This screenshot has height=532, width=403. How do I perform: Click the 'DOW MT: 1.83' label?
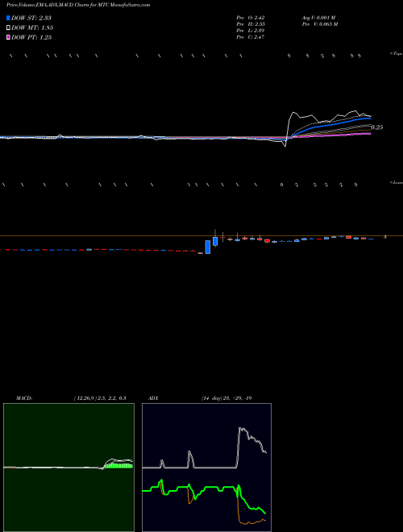[32, 28]
